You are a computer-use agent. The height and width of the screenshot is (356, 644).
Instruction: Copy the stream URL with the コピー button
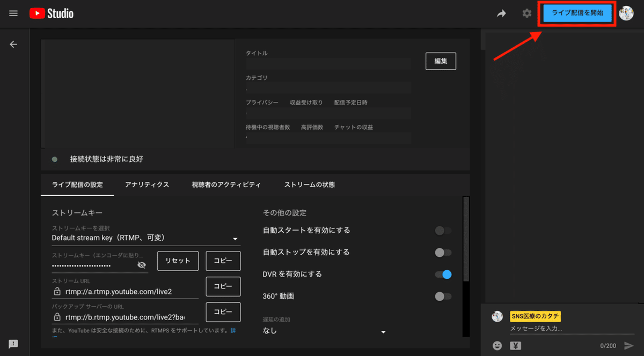[223, 286]
